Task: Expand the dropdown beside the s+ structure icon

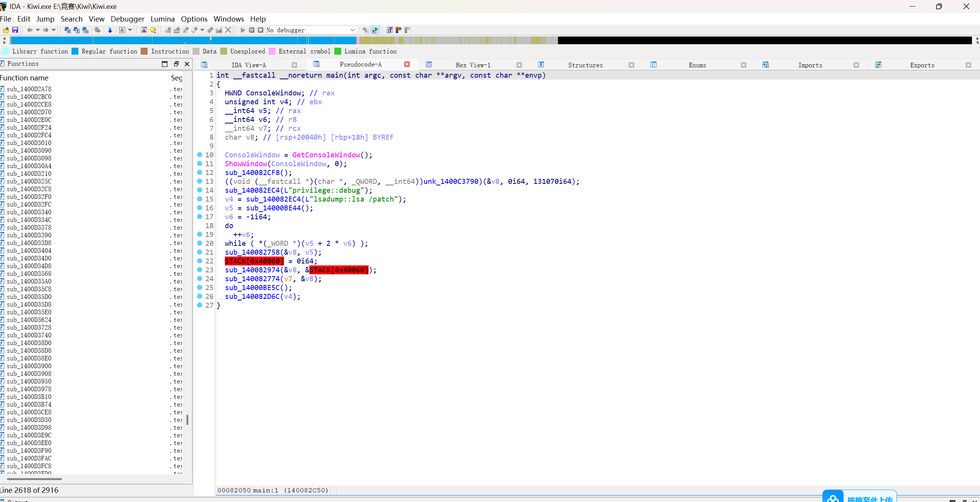Action: (202, 30)
